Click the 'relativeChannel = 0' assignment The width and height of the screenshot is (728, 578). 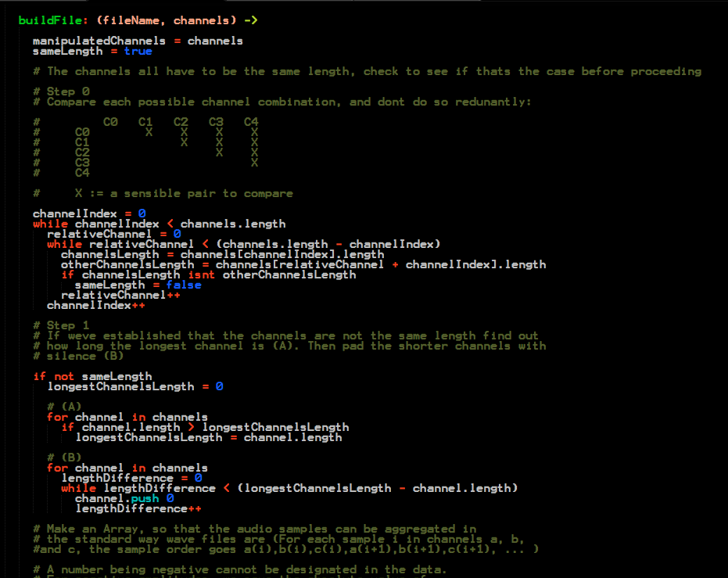click(113, 234)
